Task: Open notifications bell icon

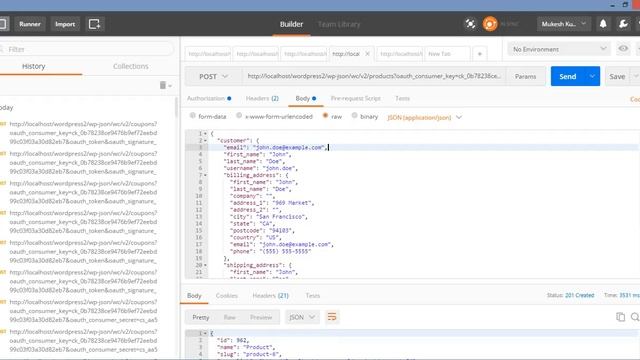Action: [603, 24]
